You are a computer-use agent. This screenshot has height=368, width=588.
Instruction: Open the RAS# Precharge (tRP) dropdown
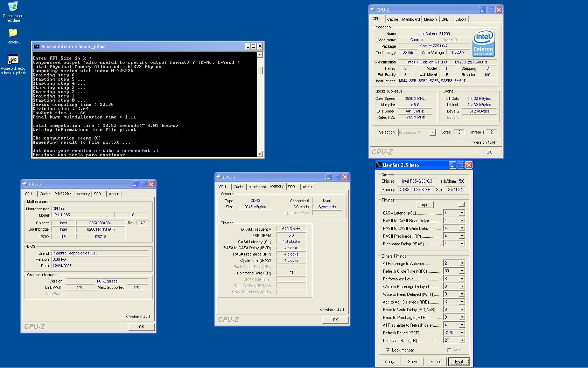point(462,236)
